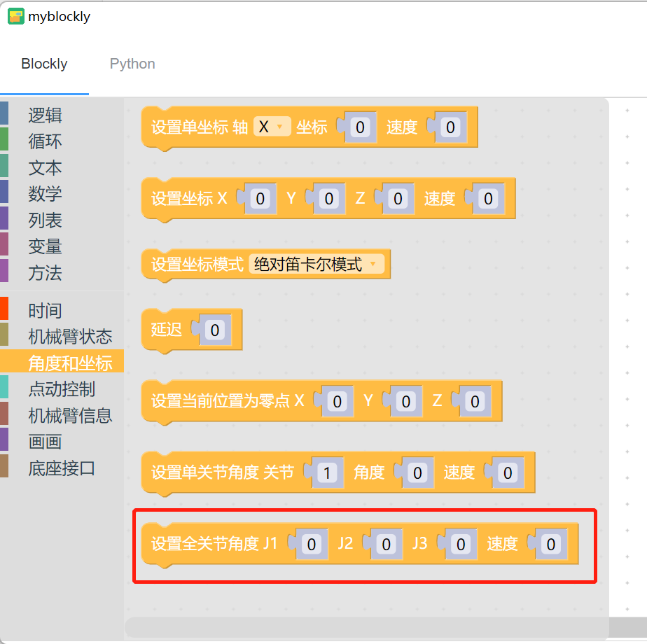The height and width of the screenshot is (644, 647).
Task: Click 角度 value in 设置单关节角度 block
Action: (417, 472)
